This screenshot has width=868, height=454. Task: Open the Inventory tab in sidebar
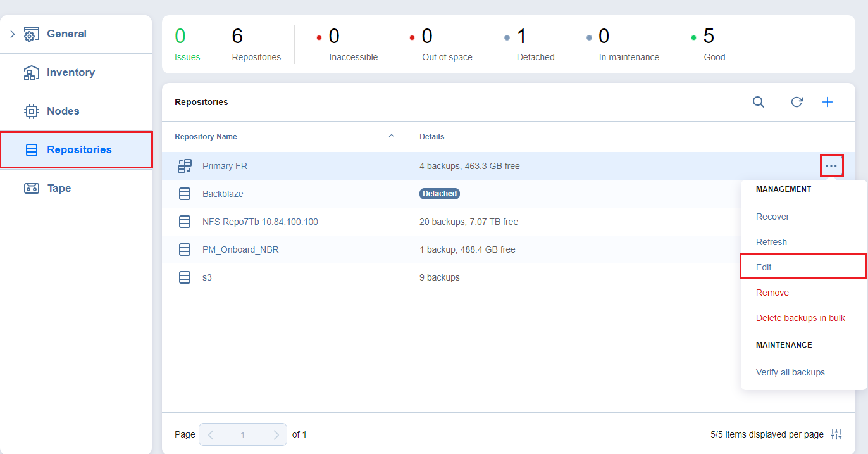[70, 73]
